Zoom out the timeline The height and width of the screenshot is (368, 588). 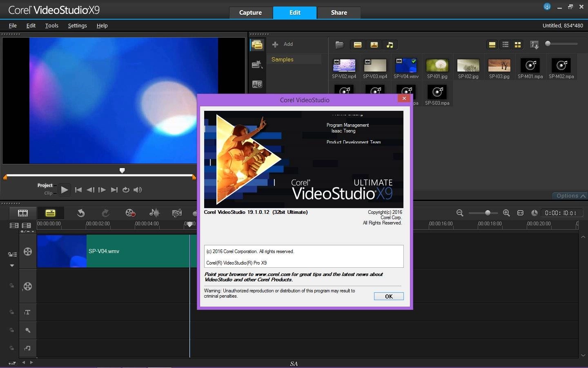[460, 213]
